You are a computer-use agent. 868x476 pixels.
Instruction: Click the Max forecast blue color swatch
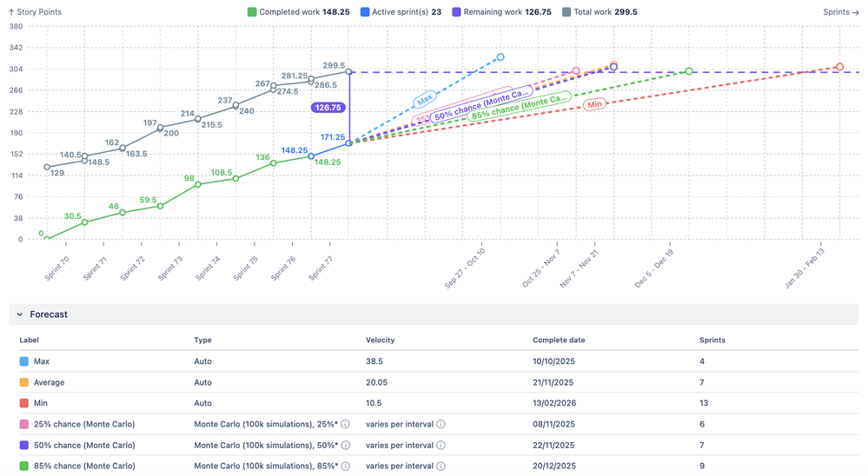pyautogui.click(x=24, y=361)
